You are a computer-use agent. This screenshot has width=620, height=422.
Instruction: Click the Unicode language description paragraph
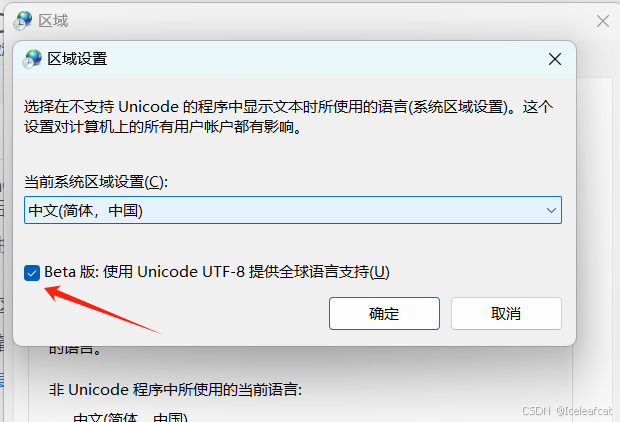288,117
